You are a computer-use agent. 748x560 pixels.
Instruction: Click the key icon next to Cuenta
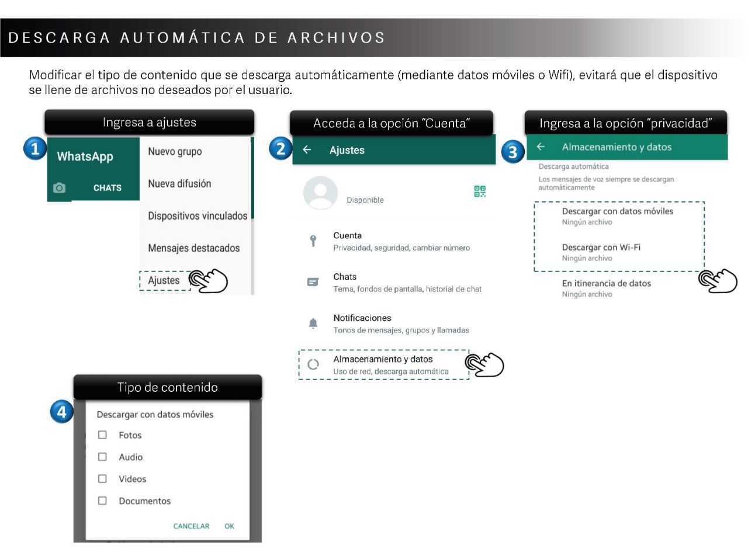tap(314, 241)
